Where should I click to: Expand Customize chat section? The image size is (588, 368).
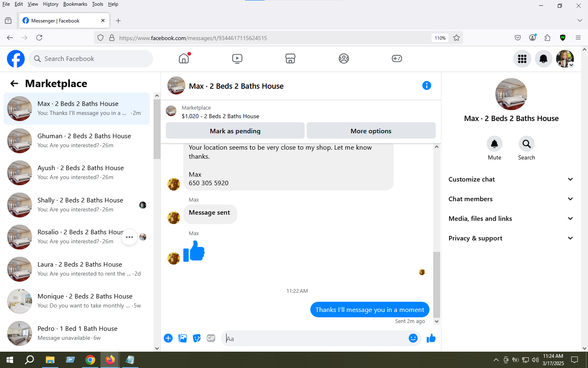pyautogui.click(x=511, y=179)
